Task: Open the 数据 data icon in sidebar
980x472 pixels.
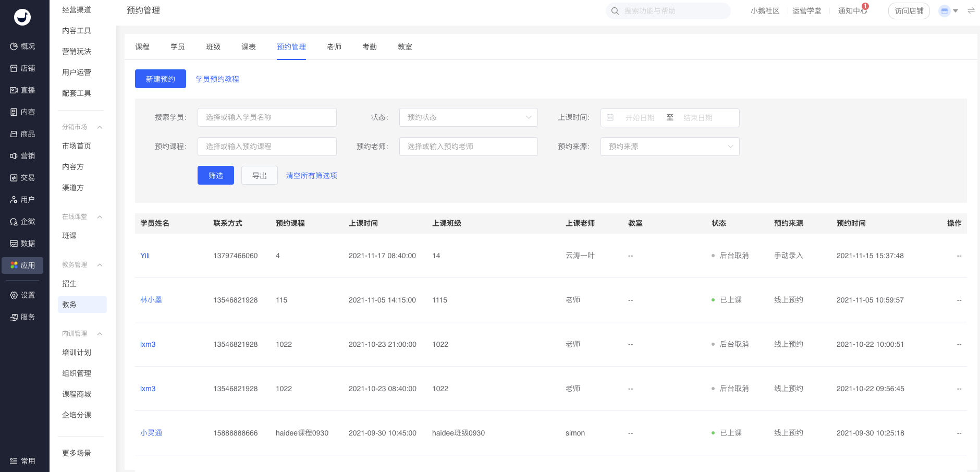Action: 14,244
